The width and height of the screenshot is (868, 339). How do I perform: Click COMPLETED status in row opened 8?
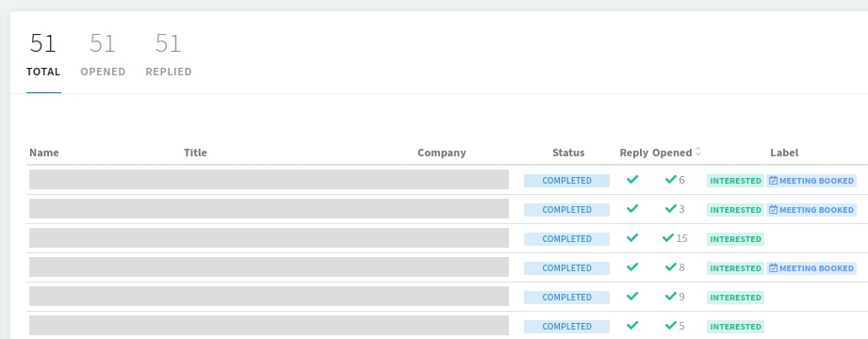pos(566,267)
